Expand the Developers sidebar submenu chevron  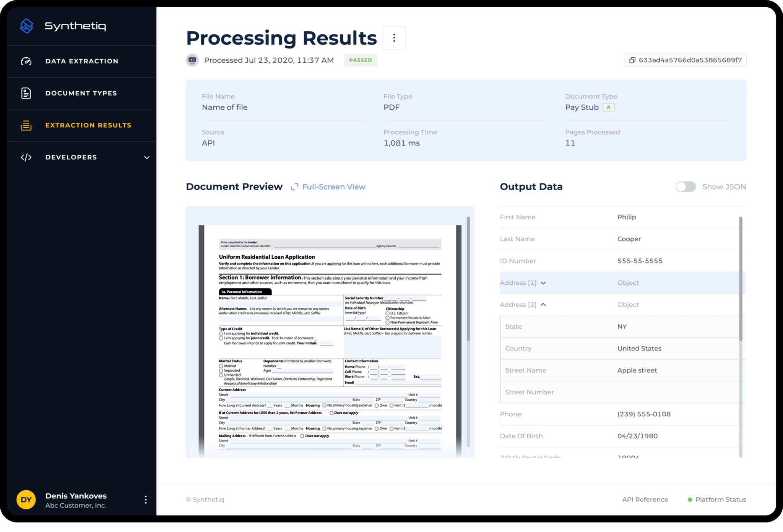point(147,157)
